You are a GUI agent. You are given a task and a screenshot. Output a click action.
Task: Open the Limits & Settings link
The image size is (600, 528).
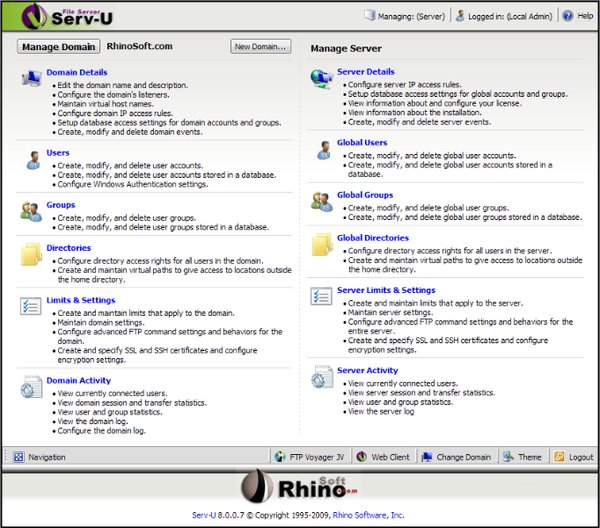[81, 300]
